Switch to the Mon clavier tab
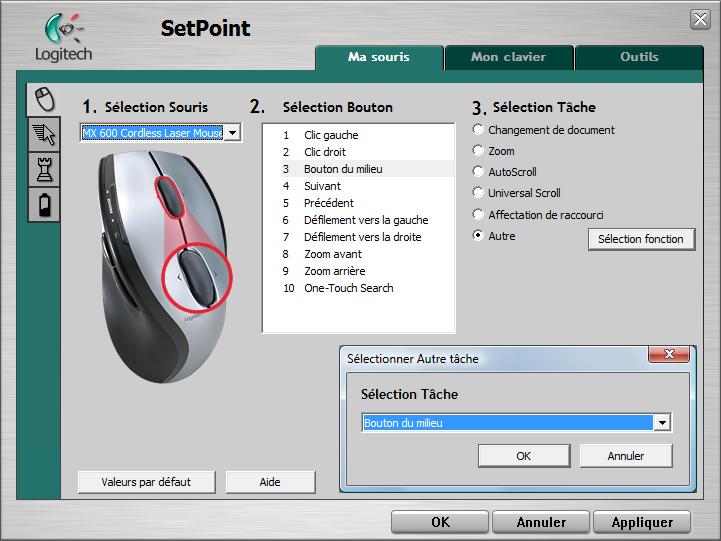This screenshot has width=721, height=541. [509, 57]
